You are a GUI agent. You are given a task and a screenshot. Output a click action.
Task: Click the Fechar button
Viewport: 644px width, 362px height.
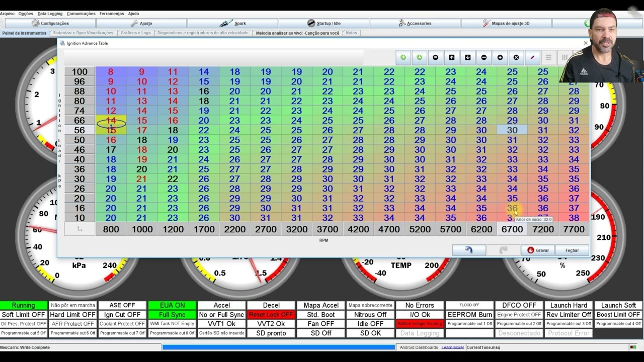click(572, 250)
